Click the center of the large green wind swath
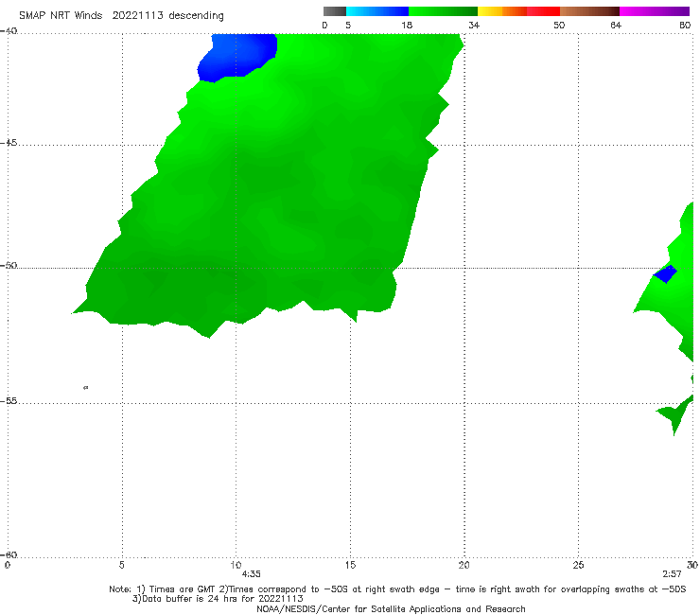Screen dimensions: 700x615 click(268, 187)
